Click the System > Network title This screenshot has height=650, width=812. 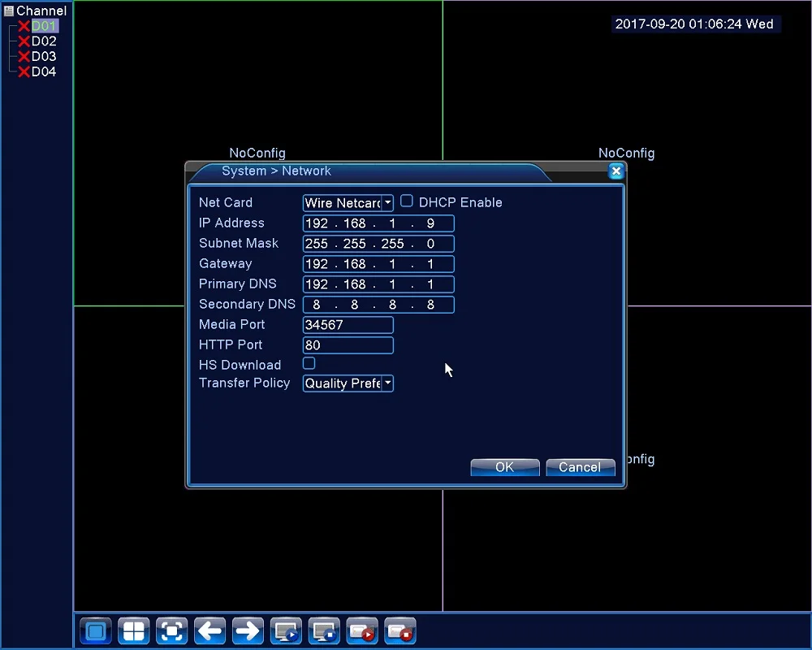pyautogui.click(x=277, y=171)
